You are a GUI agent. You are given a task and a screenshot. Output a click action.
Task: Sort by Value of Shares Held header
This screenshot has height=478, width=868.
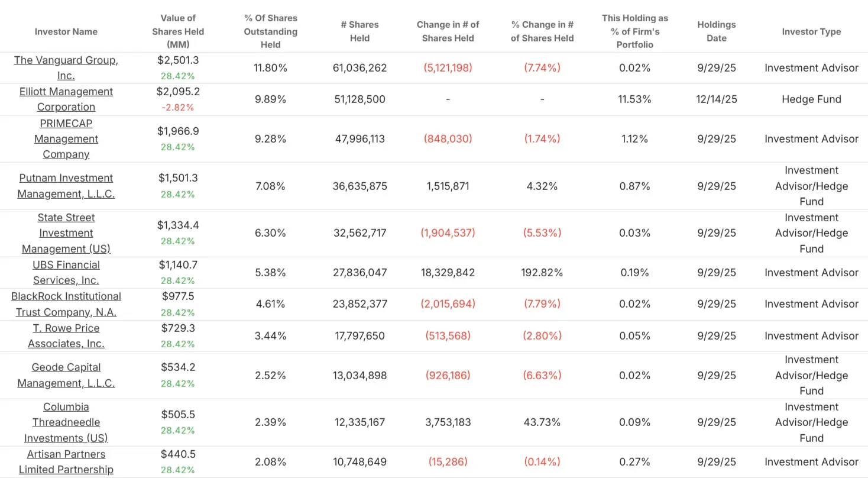(177, 31)
